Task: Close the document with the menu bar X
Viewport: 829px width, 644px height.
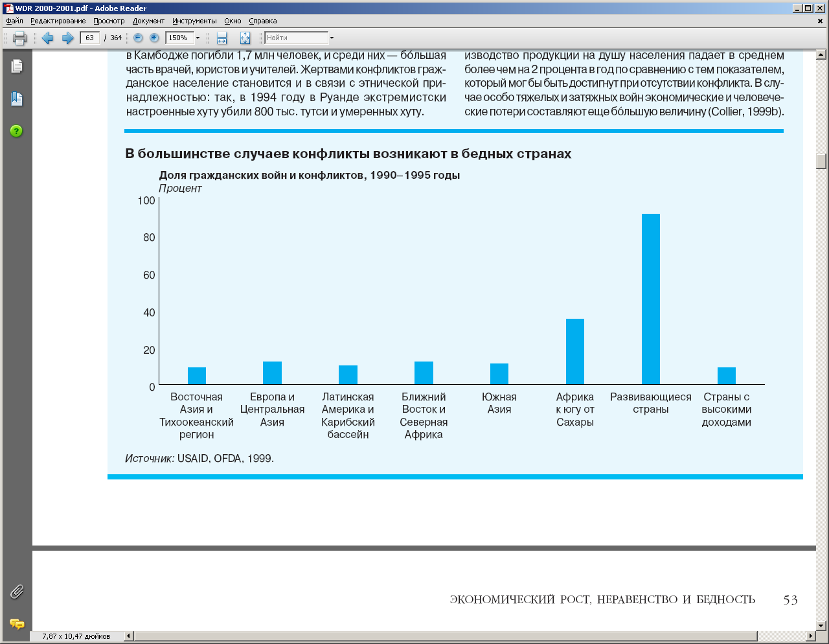Action: [x=821, y=21]
